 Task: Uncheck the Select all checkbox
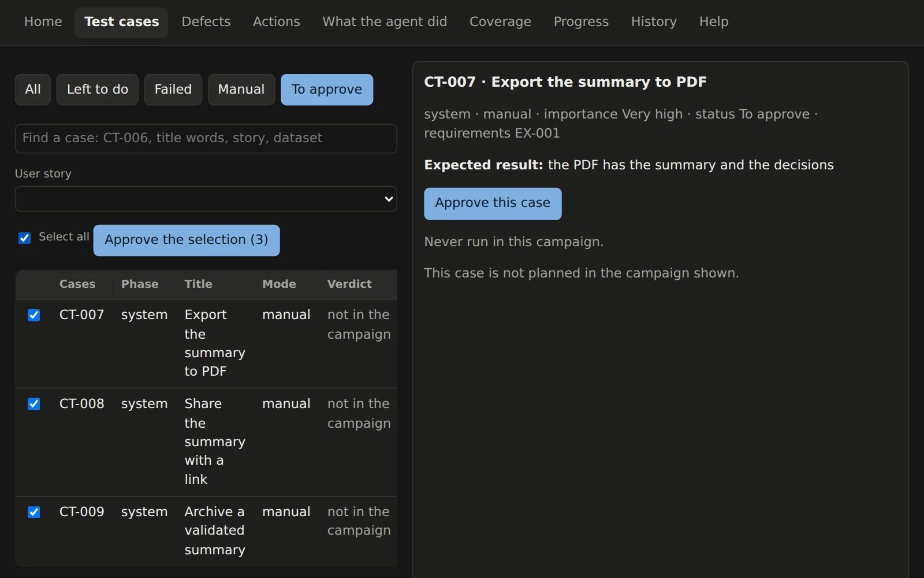24,238
